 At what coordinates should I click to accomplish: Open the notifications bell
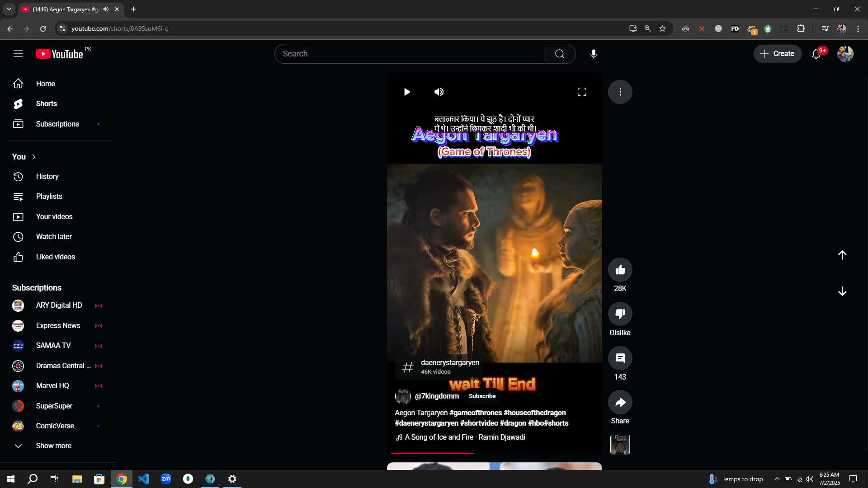click(x=816, y=54)
